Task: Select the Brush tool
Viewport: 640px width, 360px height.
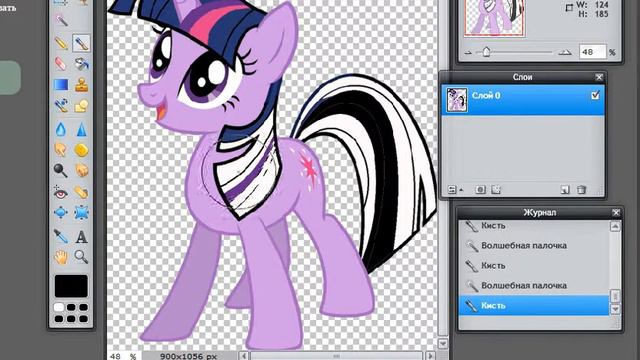Action: pos(81,43)
